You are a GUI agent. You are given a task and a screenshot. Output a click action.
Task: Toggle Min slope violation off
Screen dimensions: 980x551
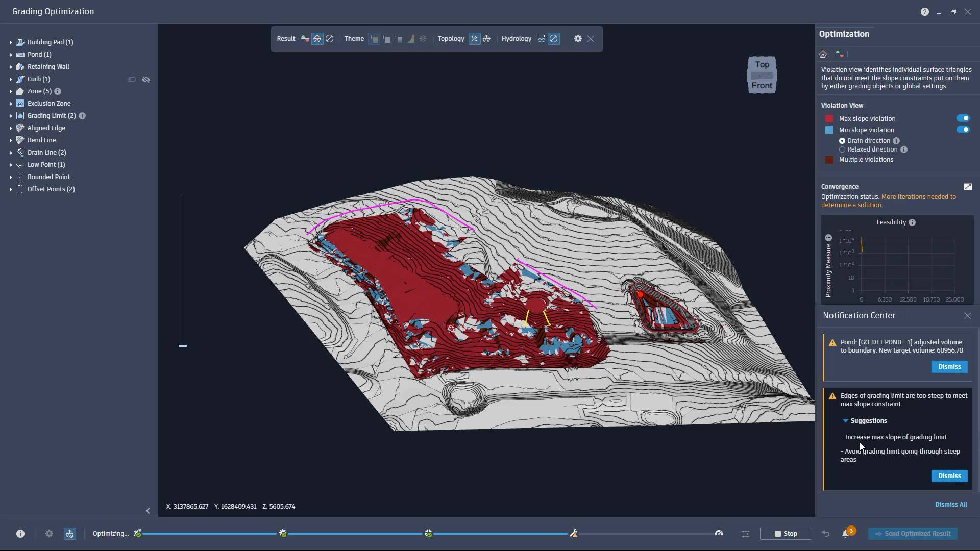pos(963,130)
